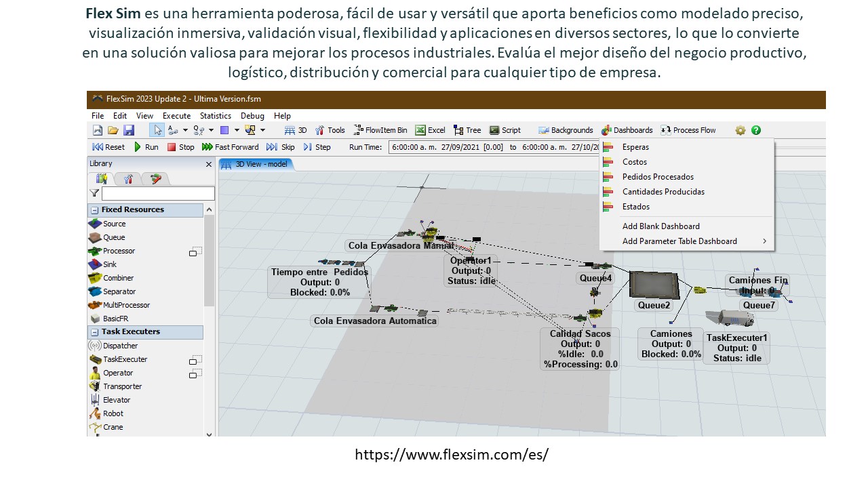
Task: Open the library toolbox tab icon
Action: [x=128, y=178]
